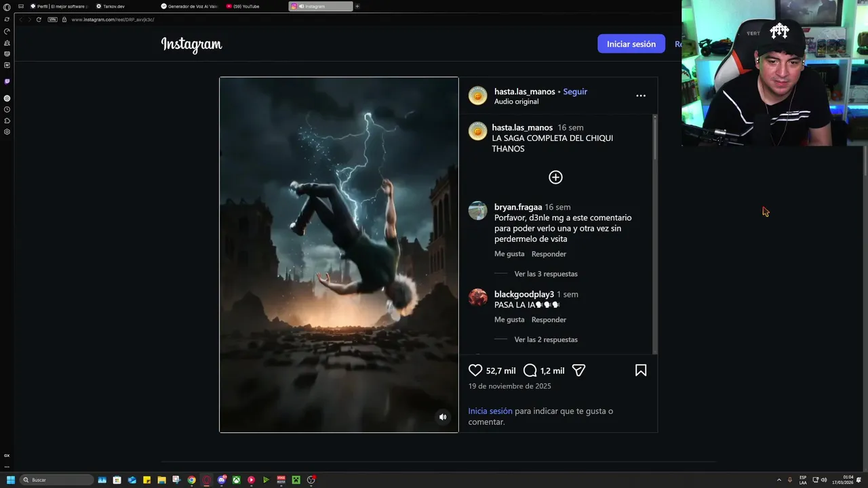The width and height of the screenshot is (868, 488).
Task: Open the Xbox app from the taskbar
Action: pos(236,480)
